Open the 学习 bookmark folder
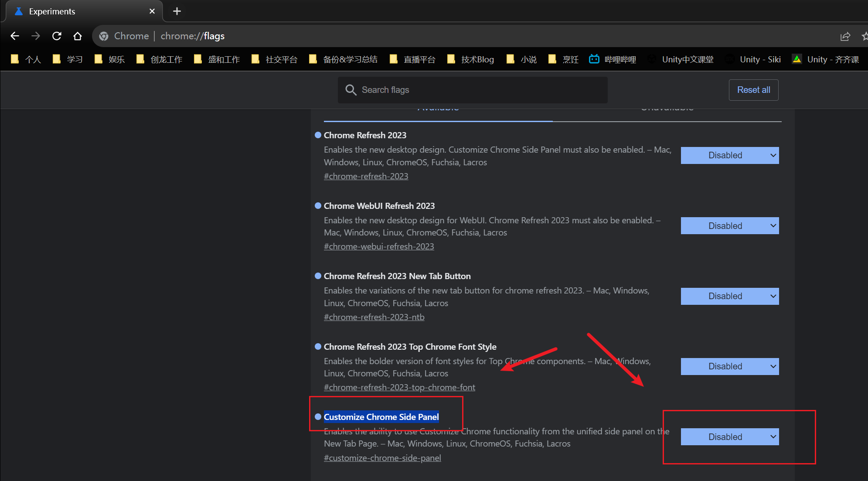The width and height of the screenshot is (868, 481). click(x=68, y=59)
